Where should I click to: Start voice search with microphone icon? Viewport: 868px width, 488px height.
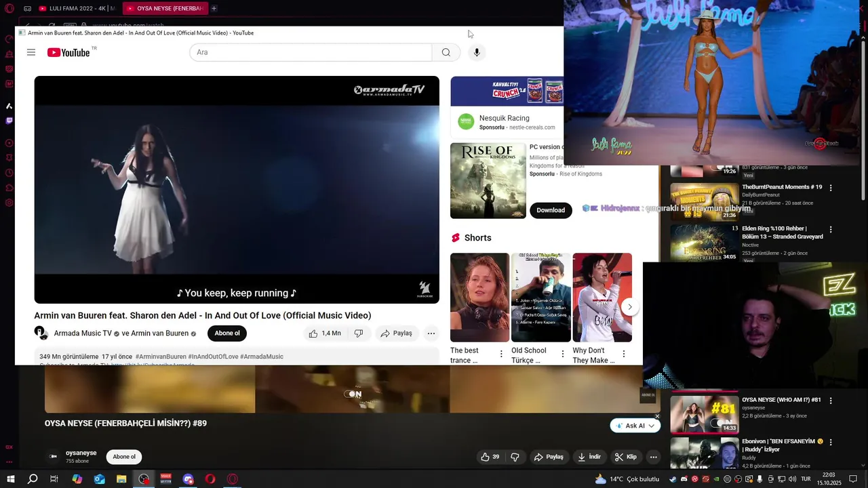477,52
